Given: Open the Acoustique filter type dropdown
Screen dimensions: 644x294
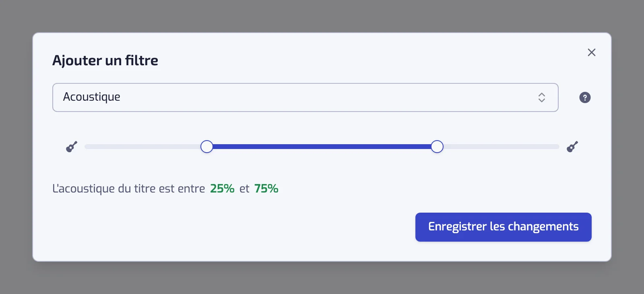Looking at the screenshot, I should point(305,97).
